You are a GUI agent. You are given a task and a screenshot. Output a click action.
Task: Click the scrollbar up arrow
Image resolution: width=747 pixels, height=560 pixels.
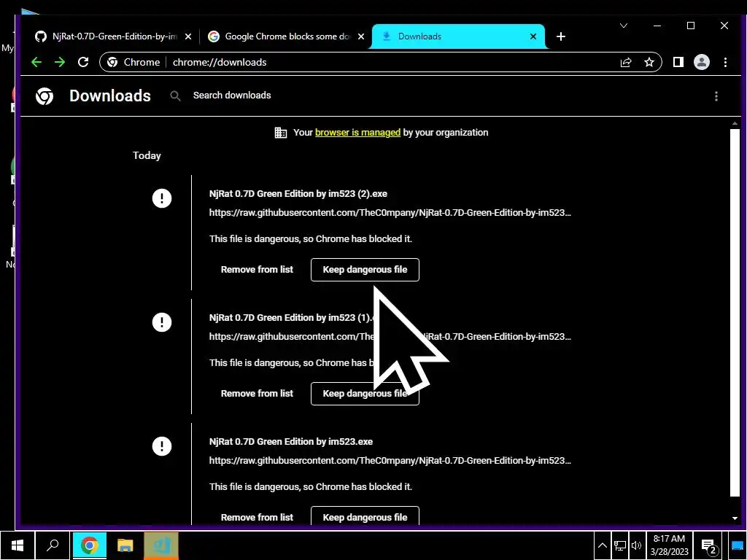click(x=734, y=124)
